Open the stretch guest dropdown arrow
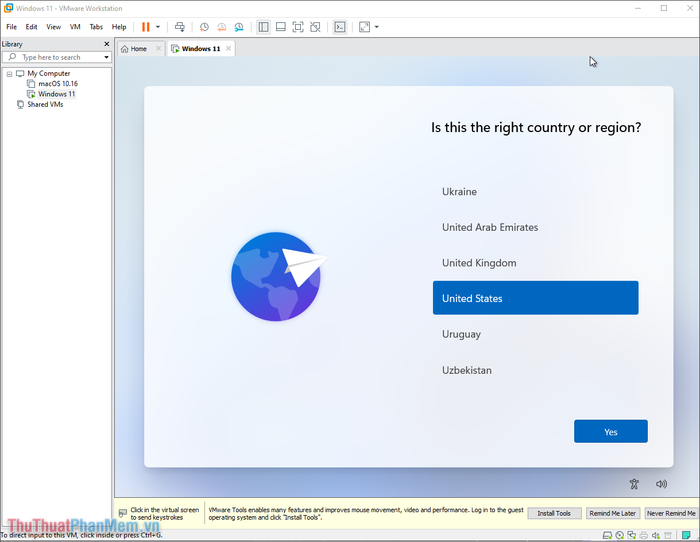This screenshot has height=542, width=700. click(377, 27)
